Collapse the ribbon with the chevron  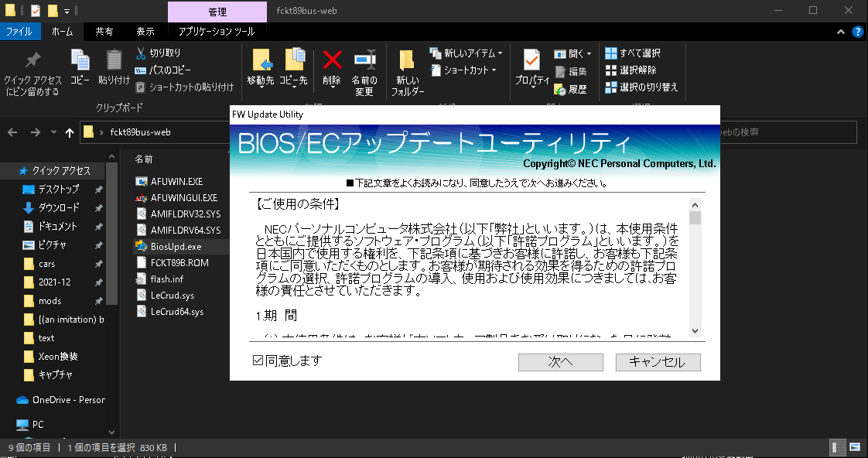[841, 32]
